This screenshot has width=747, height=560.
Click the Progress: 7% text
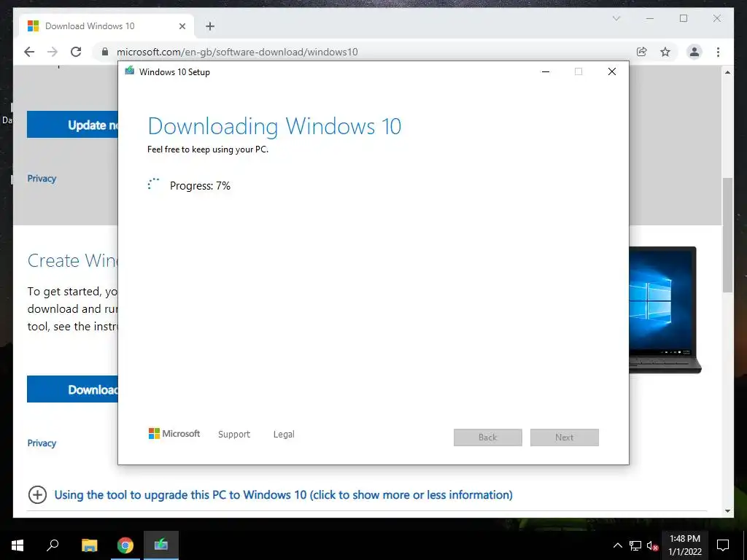(x=200, y=186)
